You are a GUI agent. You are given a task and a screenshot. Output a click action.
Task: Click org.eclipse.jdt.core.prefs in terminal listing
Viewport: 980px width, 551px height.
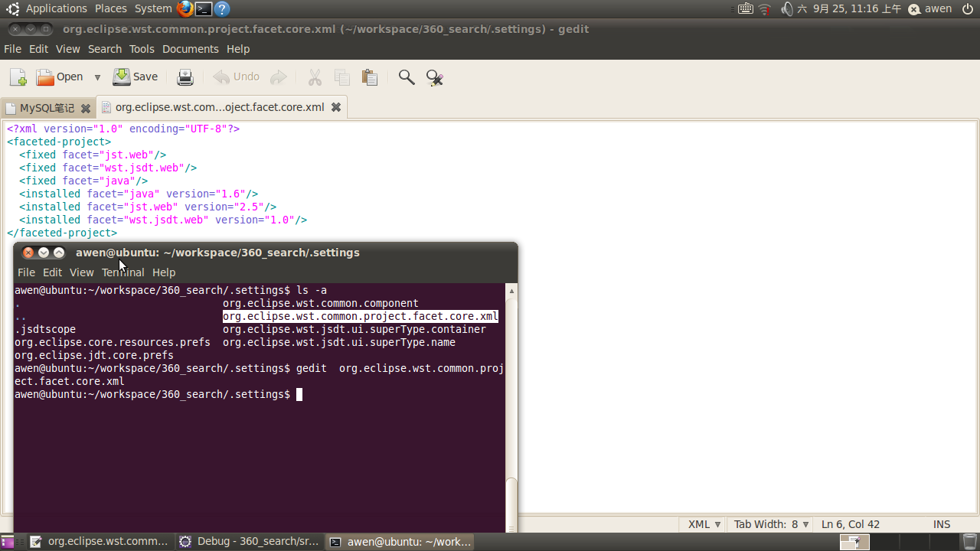(x=94, y=355)
